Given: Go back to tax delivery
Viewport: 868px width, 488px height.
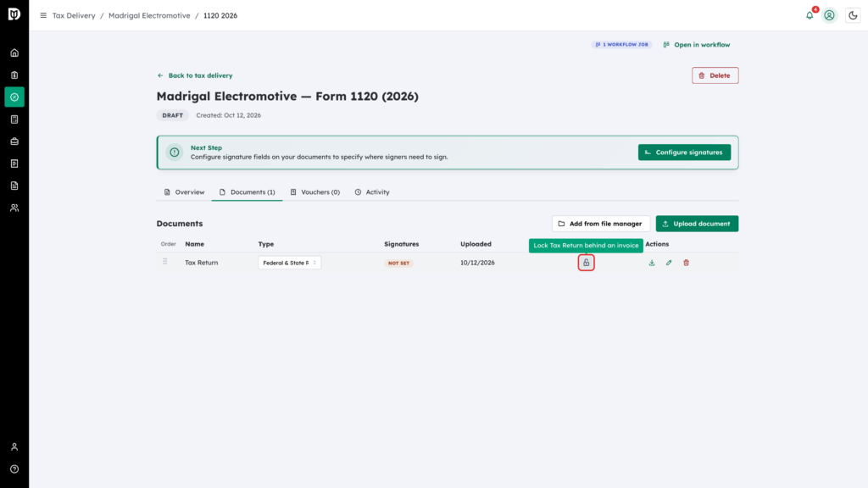Looking at the screenshot, I should click(195, 75).
